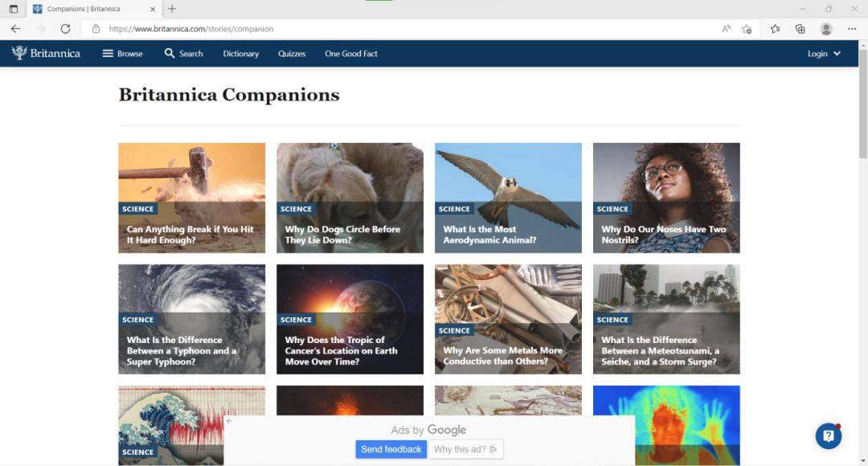The width and height of the screenshot is (868, 466).
Task: Click Why this ad? button
Action: pyautogui.click(x=465, y=449)
